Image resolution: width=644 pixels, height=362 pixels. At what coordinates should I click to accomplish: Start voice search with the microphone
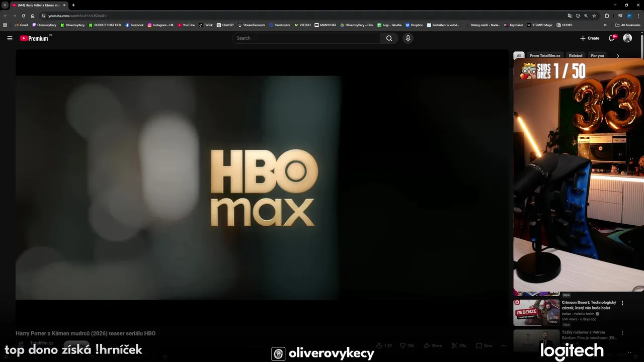coord(408,38)
